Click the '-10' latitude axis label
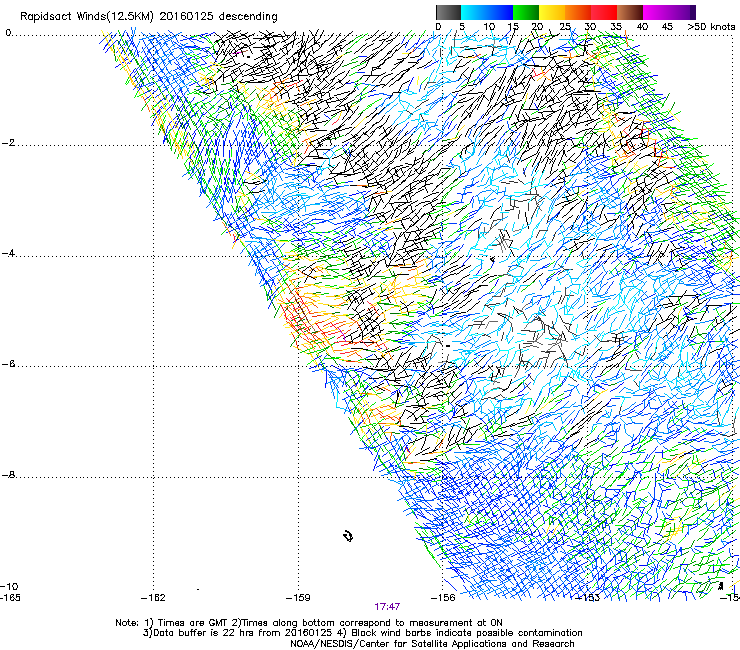This screenshot has height=650, width=740. pyautogui.click(x=9, y=586)
